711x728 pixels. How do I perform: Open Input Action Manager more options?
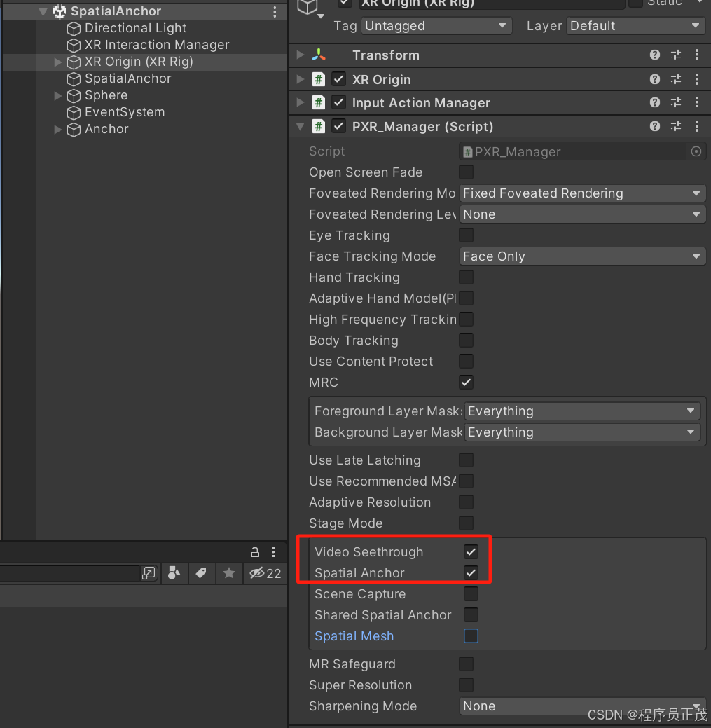coord(697,102)
